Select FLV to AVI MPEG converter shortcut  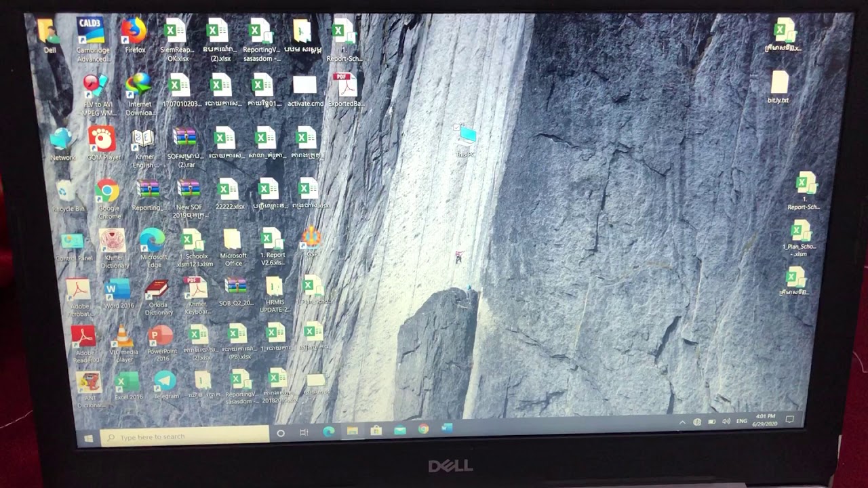(97, 95)
